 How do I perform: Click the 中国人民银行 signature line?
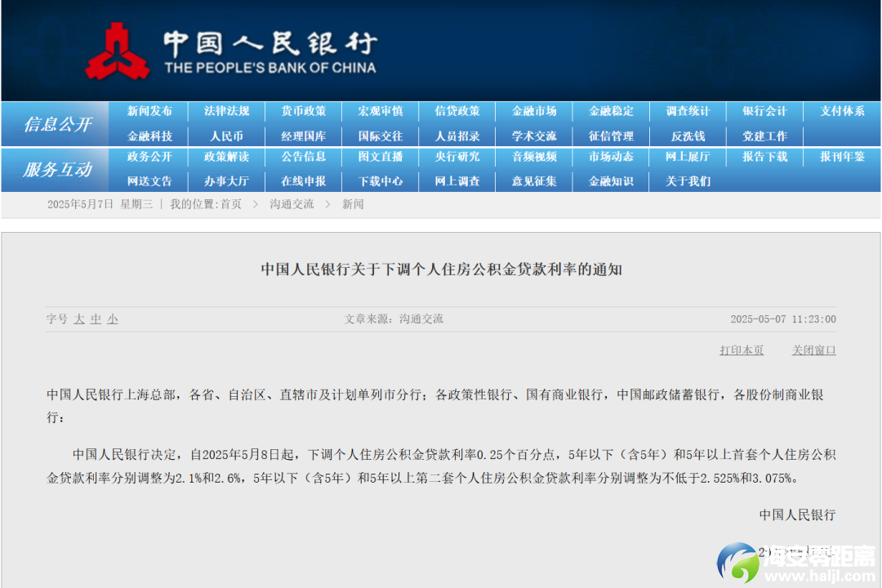tap(798, 514)
